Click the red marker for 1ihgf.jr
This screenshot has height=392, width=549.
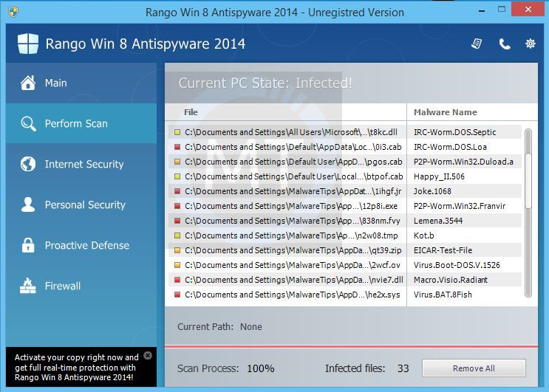coord(177,191)
